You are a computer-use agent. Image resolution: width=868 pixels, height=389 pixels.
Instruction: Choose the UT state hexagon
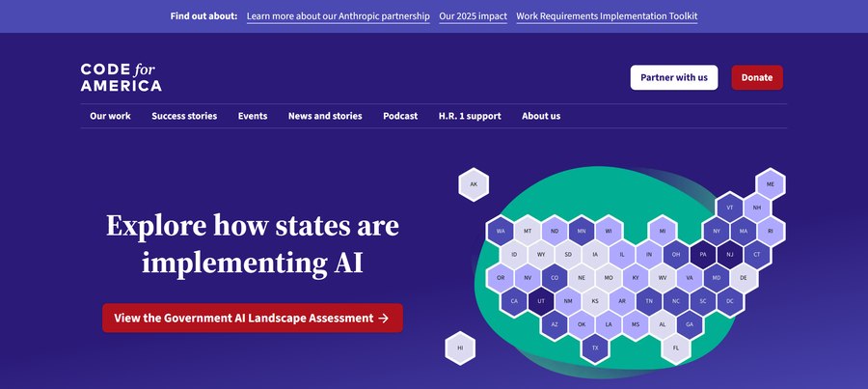click(541, 301)
